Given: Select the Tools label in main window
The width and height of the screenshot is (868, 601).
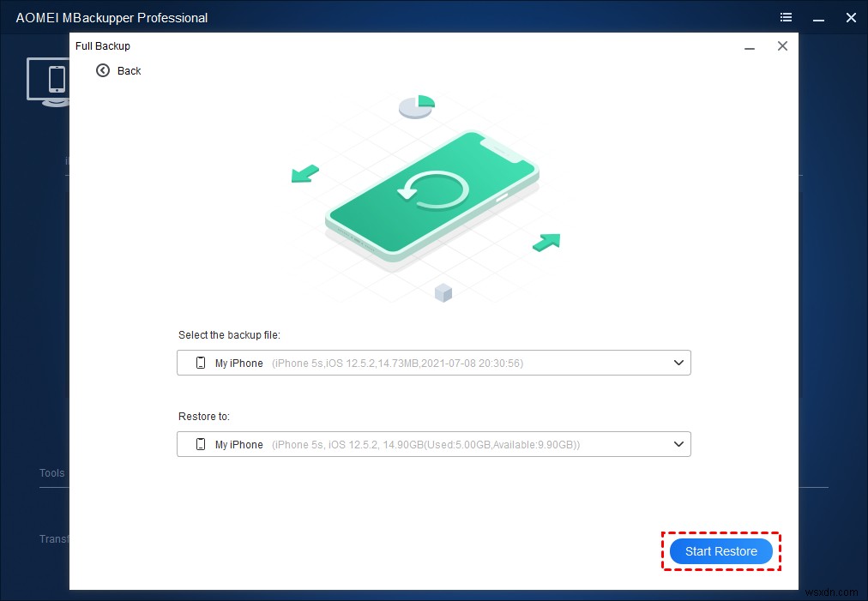Looking at the screenshot, I should pos(52,473).
